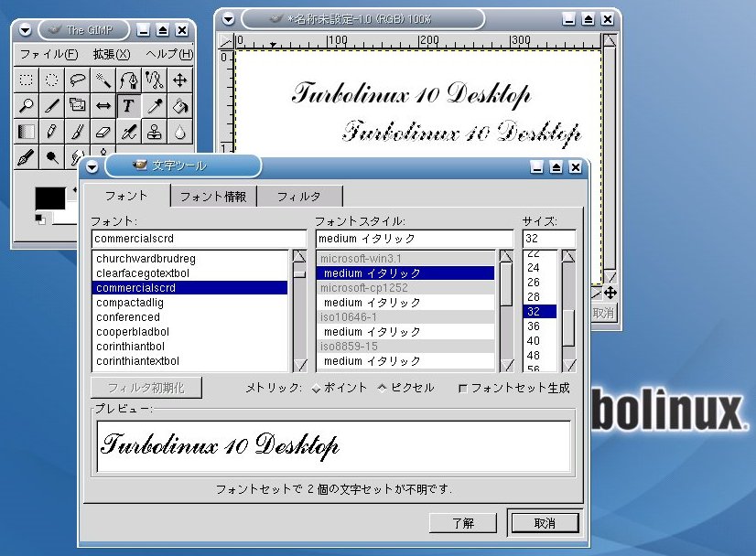
Task: Click the foreground black color swatch
Action: click(x=50, y=198)
